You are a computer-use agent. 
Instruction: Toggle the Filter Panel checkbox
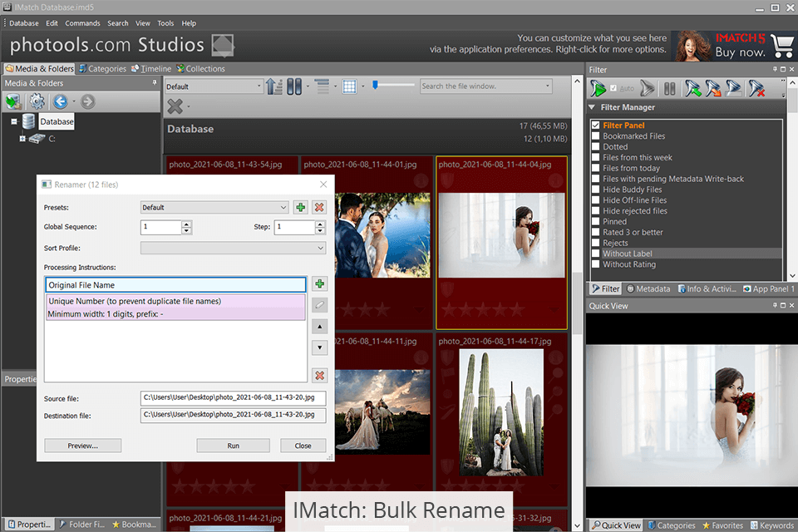click(595, 126)
